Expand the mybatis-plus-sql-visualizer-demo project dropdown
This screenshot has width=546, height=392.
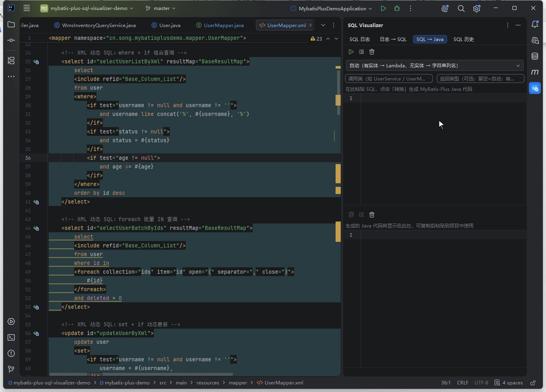87,9
